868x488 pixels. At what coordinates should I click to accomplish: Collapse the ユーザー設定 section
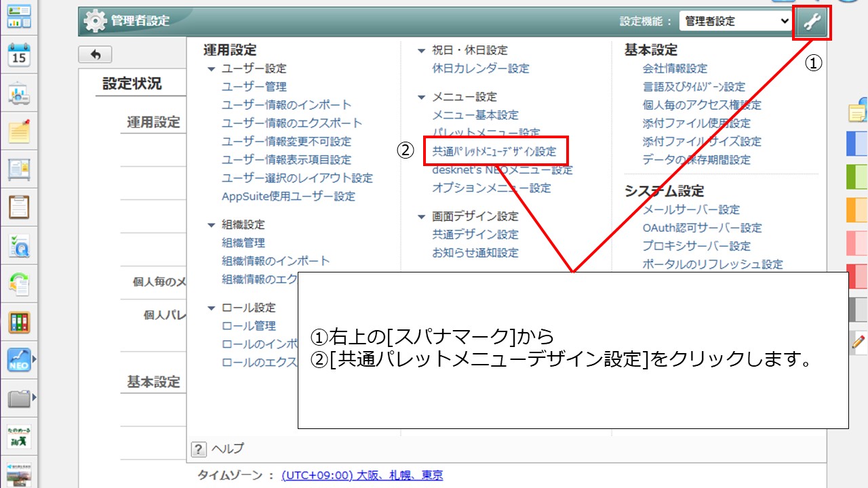tap(212, 68)
